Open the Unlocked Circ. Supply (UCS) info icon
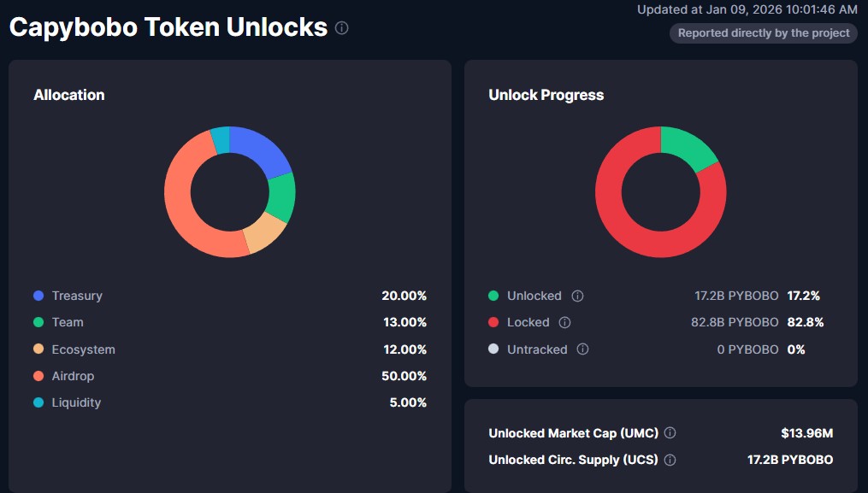 (670, 460)
